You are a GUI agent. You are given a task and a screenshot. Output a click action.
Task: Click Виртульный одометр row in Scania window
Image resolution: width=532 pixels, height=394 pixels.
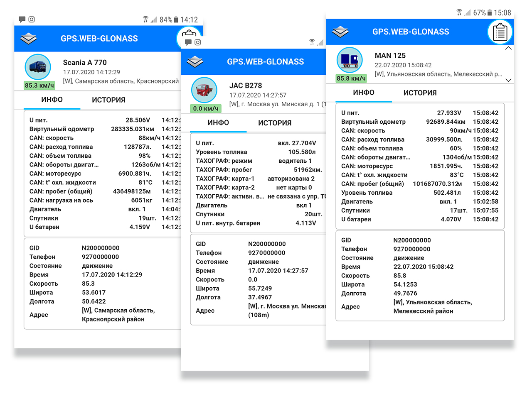pos(106,129)
